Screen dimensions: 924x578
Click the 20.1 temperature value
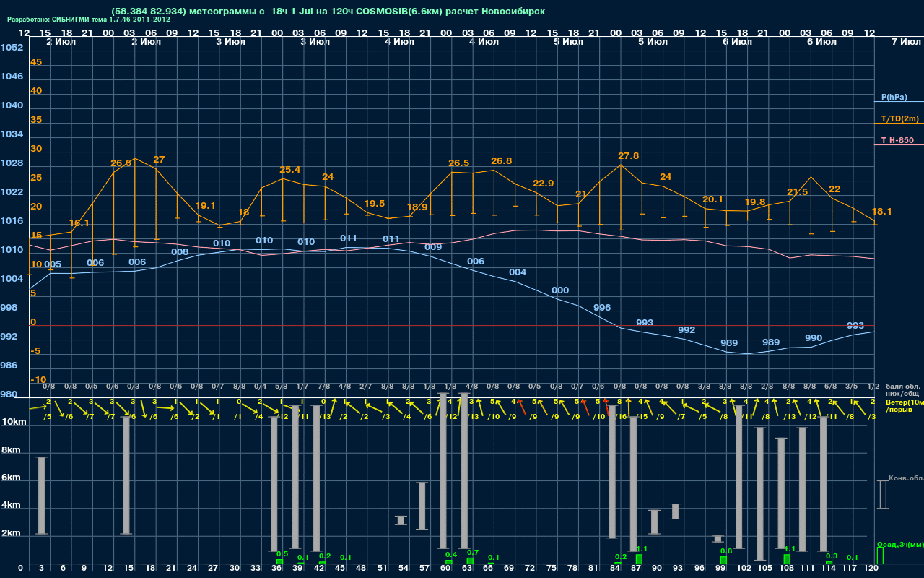[712, 199]
